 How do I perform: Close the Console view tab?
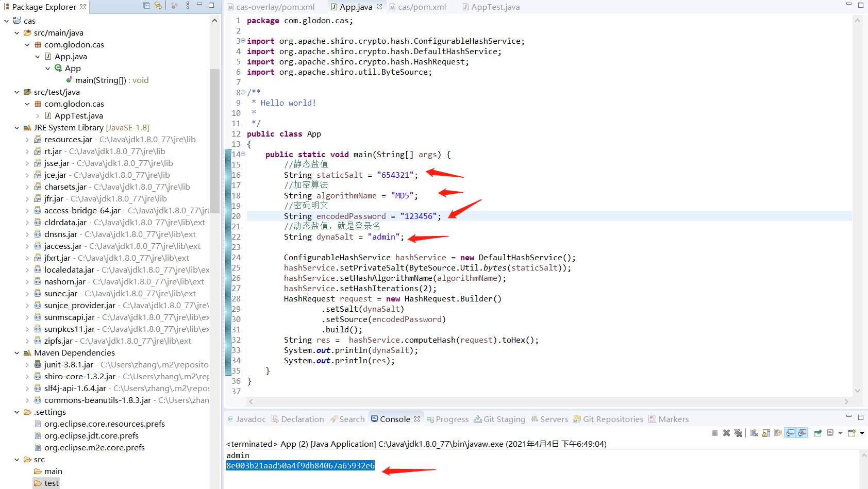[417, 419]
